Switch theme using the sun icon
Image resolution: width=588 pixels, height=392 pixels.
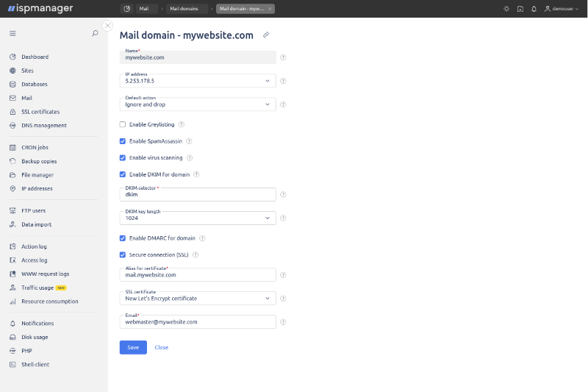[x=506, y=9]
